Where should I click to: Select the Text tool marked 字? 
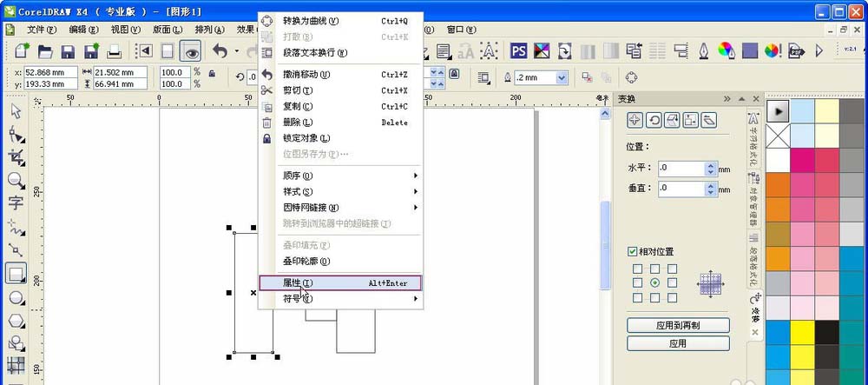[16, 202]
